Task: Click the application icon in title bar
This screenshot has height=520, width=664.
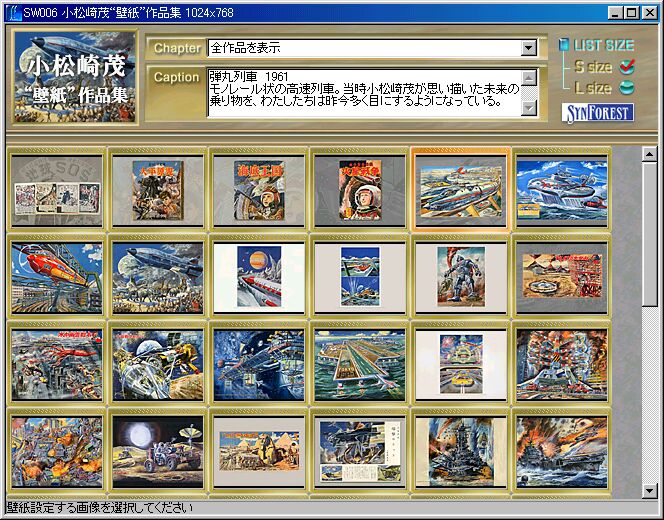Action: click(14, 13)
